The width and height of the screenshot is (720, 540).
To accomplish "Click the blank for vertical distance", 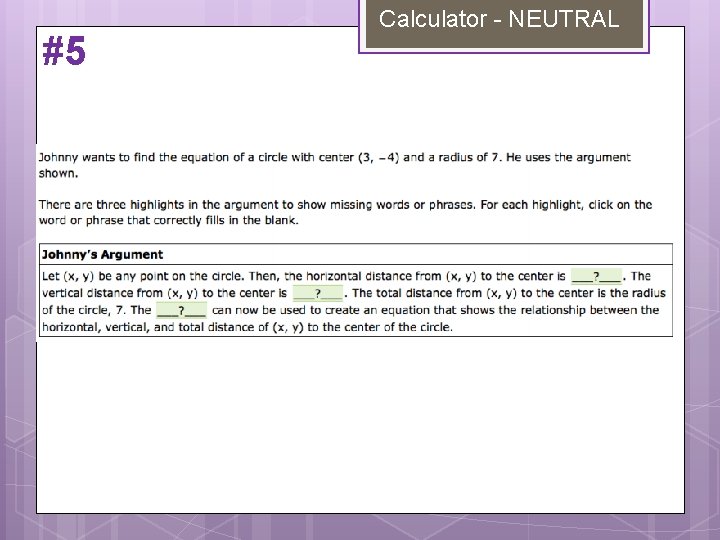I will click(318, 293).
